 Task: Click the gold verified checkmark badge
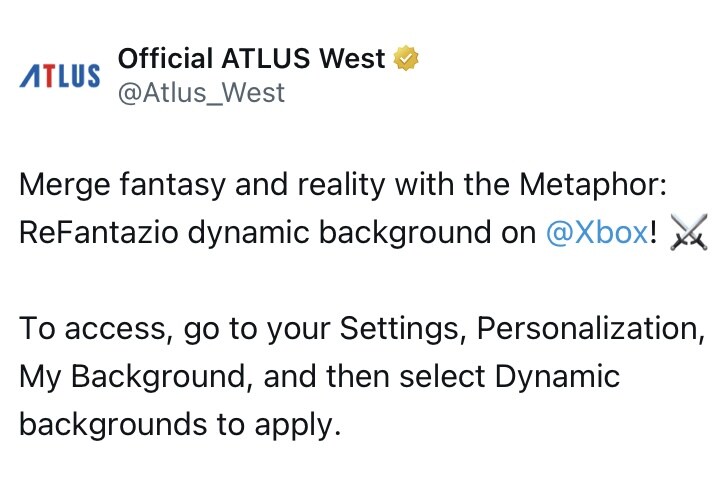click(x=406, y=58)
